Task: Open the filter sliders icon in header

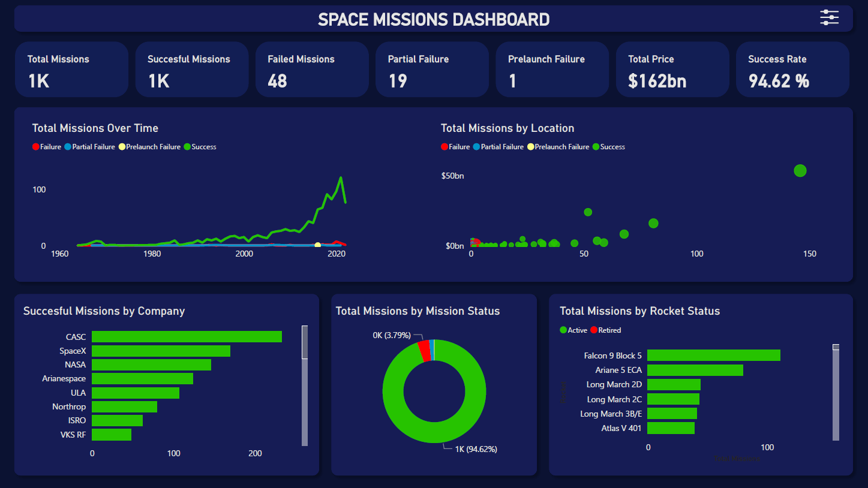Action: (829, 18)
